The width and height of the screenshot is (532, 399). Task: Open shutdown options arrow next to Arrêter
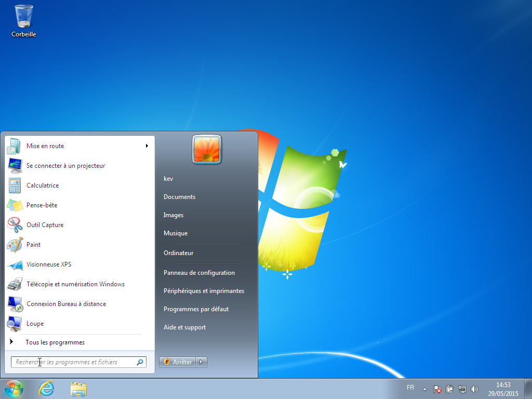click(201, 362)
